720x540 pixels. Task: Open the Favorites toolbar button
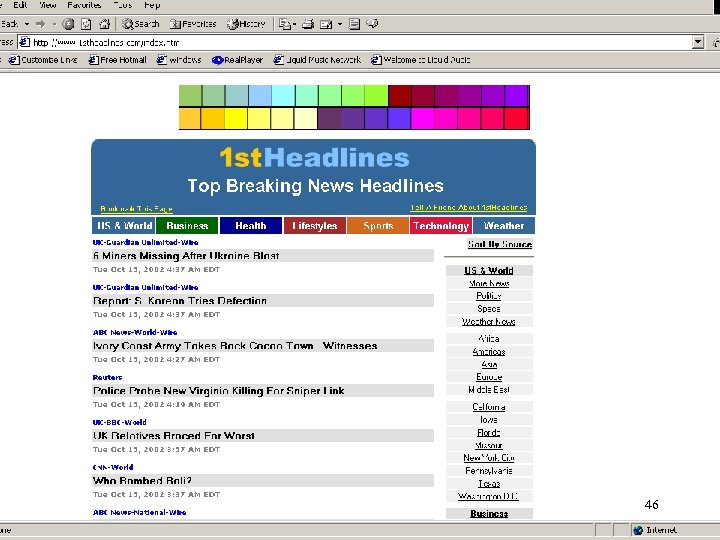point(193,23)
